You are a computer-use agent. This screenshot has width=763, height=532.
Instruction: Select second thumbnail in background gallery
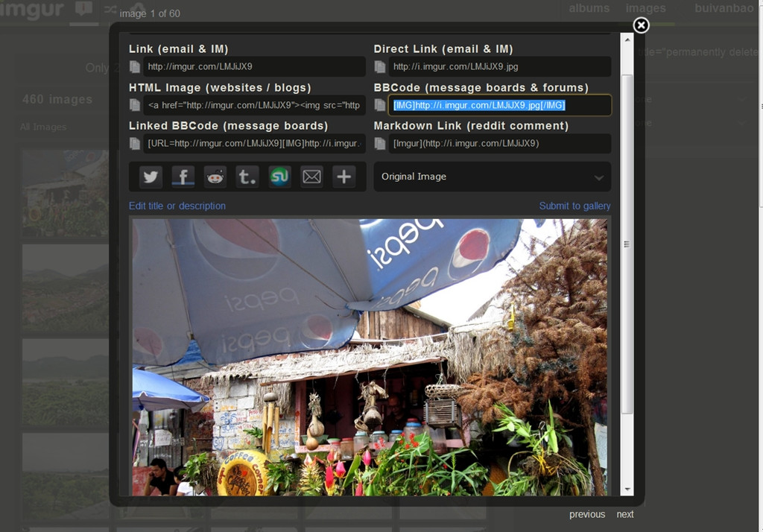[66, 288]
